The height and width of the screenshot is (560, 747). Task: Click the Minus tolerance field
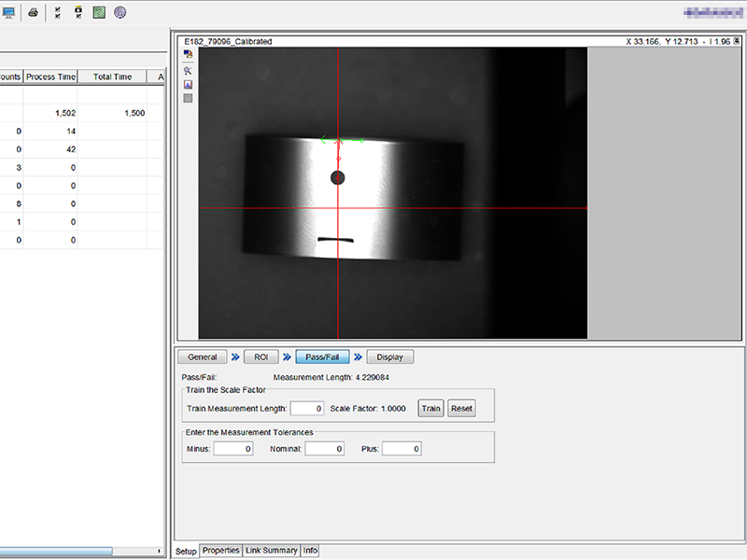tap(233, 449)
